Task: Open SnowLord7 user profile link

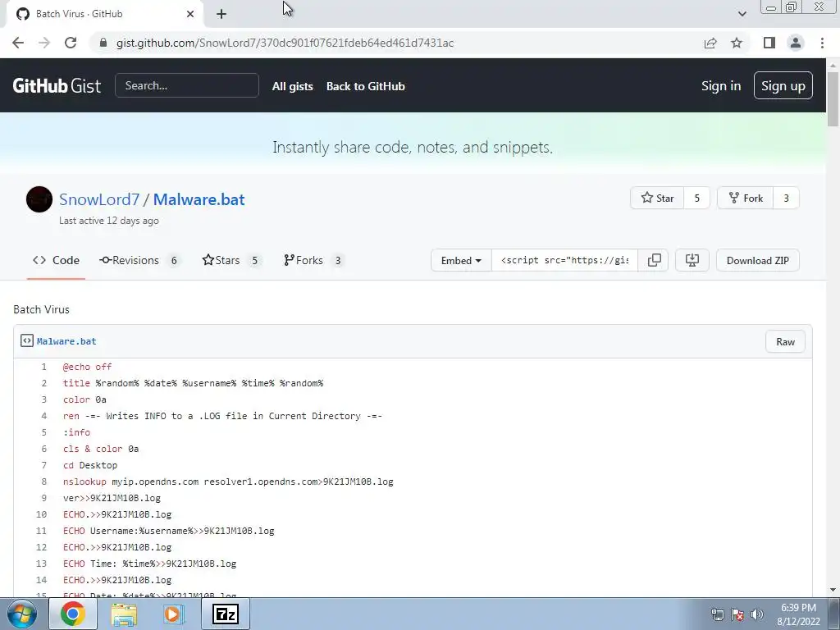Action: (x=99, y=199)
